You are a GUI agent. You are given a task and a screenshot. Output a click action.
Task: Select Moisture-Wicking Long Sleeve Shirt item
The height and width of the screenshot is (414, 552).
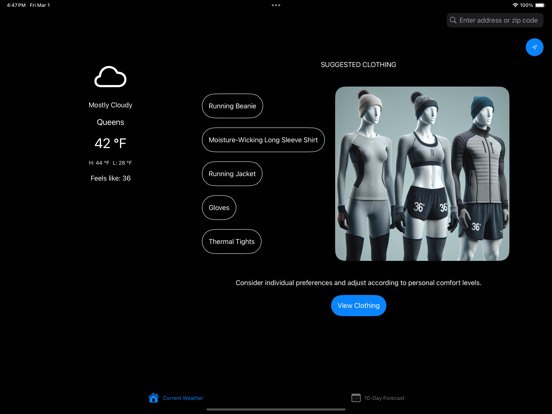[x=263, y=140]
